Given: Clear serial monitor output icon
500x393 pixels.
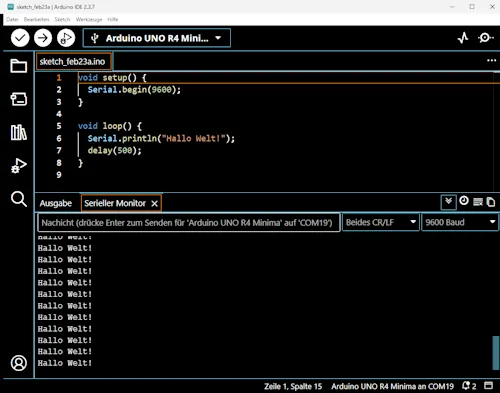Looking at the screenshot, I should [478, 202].
